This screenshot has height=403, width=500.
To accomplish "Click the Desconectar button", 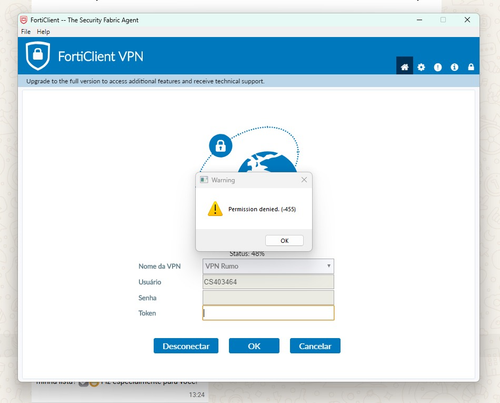I will tap(186, 346).
